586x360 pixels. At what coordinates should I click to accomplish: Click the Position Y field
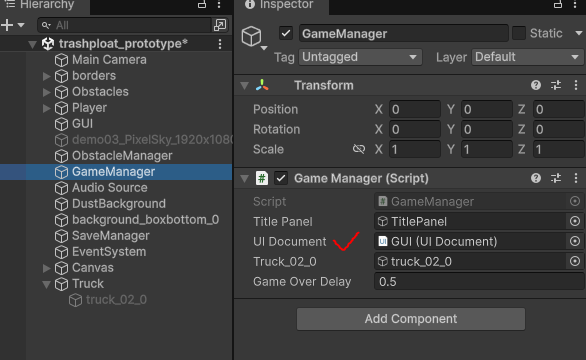pyautogui.click(x=487, y=110)
